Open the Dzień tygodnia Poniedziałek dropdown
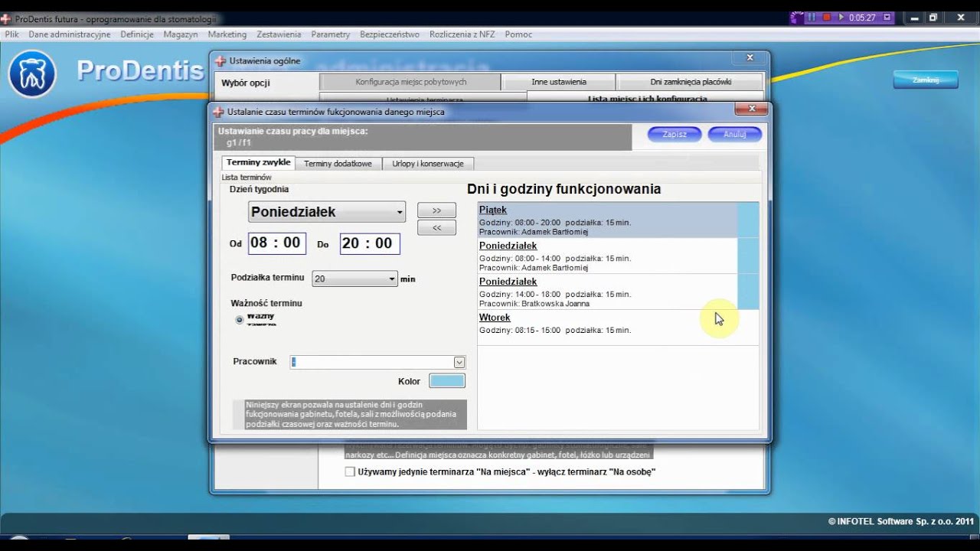Screen dimensions: 980x551 327,212
